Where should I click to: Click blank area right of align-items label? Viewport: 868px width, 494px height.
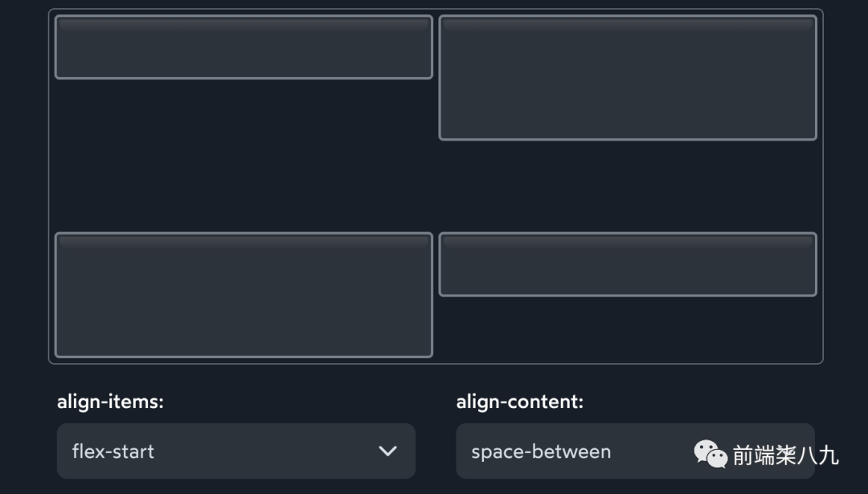305,402
